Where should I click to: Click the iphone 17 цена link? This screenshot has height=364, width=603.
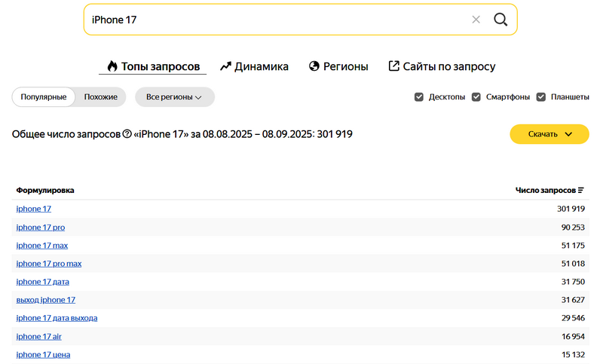pyautogui.click(x=43, y=354)
